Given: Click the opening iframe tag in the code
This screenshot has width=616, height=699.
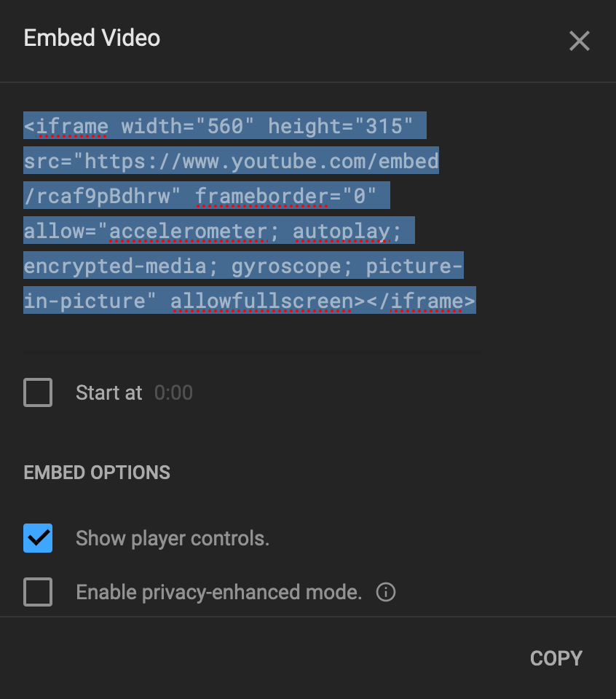Looking at the screenshot, I should click(x=66, y=126).
